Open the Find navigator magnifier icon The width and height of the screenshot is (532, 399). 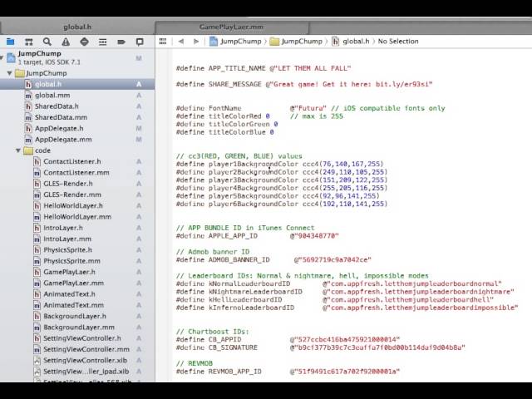[x=47, y=42]
